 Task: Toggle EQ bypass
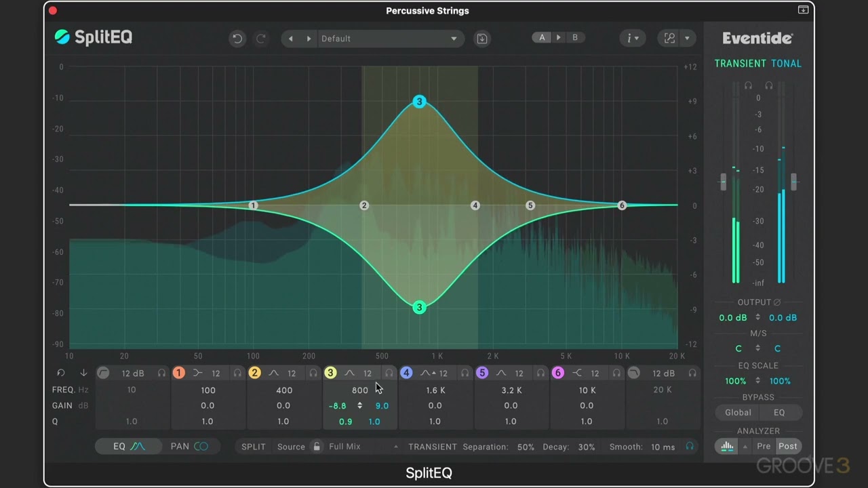779,412
